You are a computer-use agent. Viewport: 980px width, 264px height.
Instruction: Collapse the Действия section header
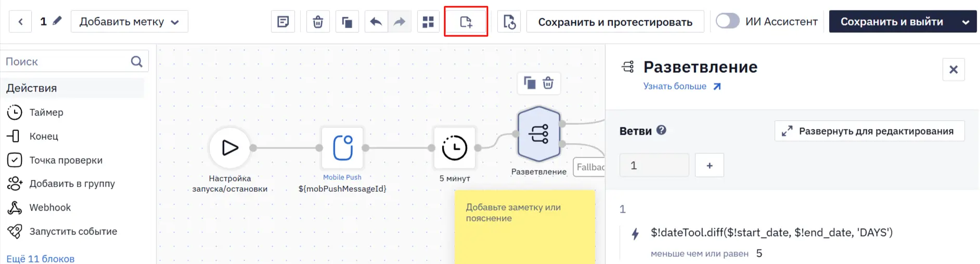pos(72,88)
